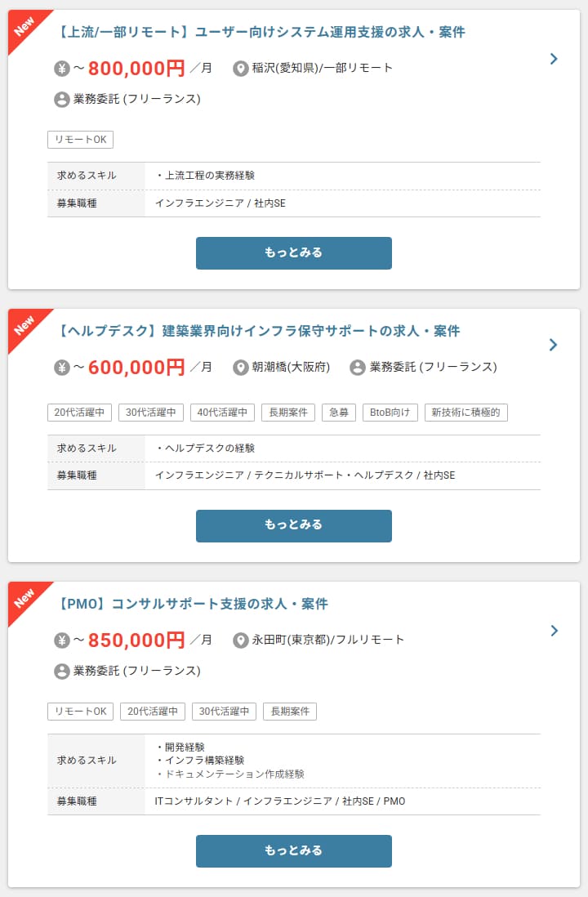Open the 【PMO】コンサルサポート支援 job title link
588x897 pixels.
coord(193,604)
